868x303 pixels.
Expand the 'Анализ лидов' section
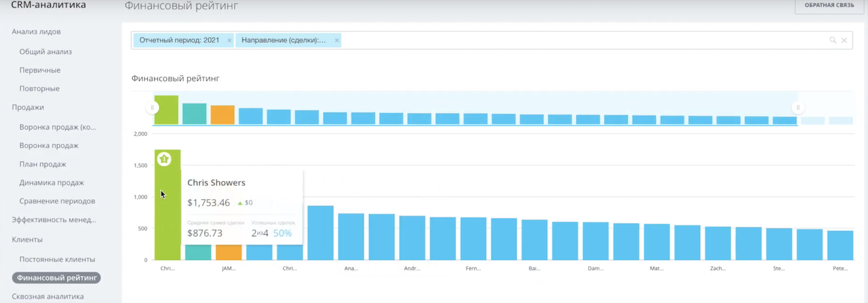(x=36, y=31)
